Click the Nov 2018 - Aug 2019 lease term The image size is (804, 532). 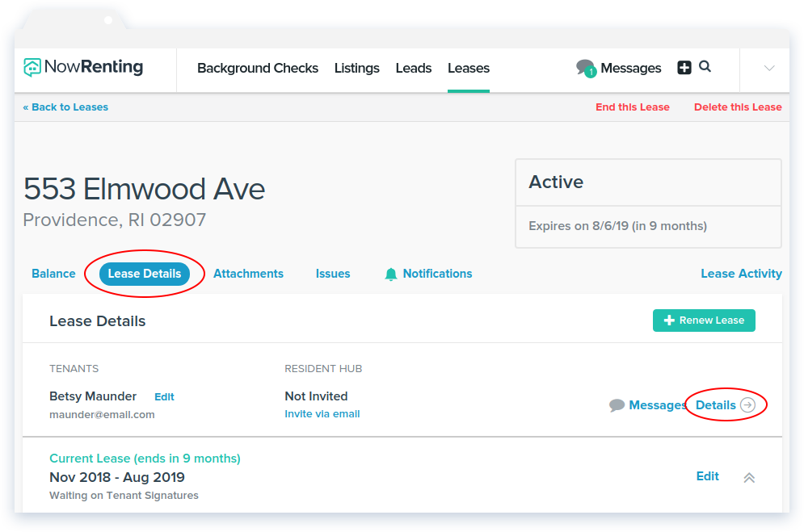(x=117, y=477)
